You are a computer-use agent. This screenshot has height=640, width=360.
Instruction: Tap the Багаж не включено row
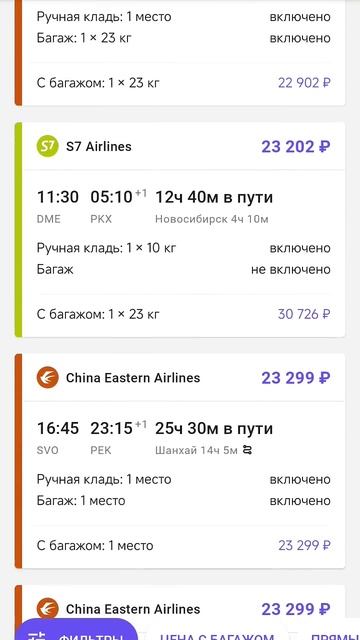pyautogui.click(x=184, y=269)
